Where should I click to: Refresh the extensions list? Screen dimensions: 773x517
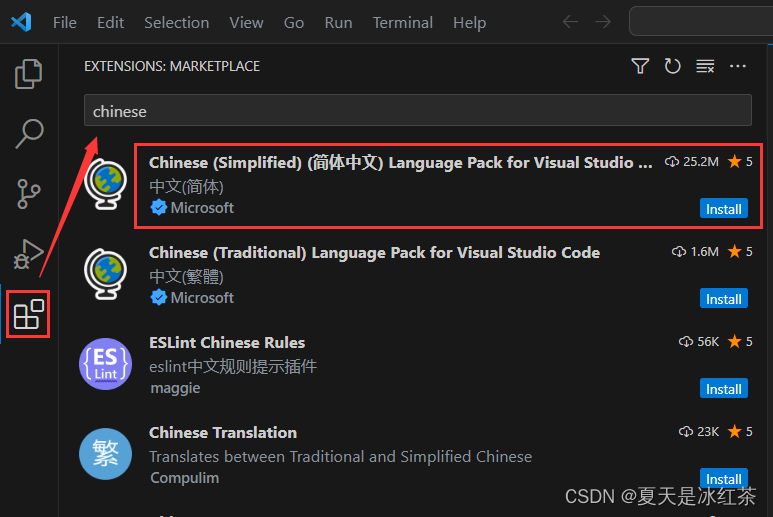[x=672, y=66]
